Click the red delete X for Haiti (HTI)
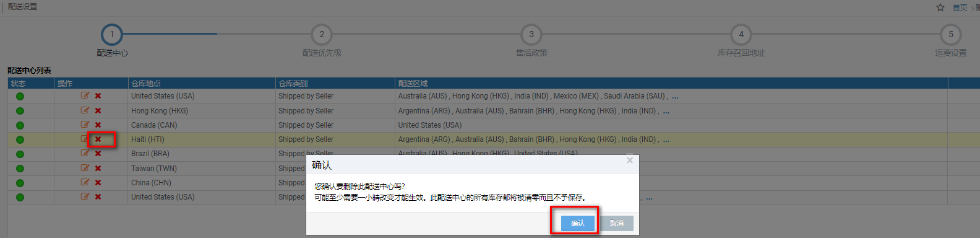This screenshot has width=980, height=238. (x=98, y=139)
